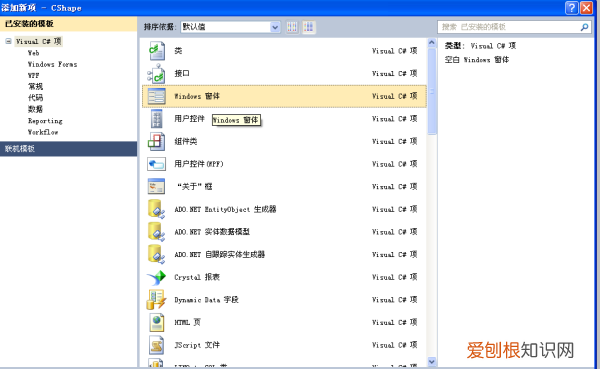Select the Workflow category
Screen dimensions: 600x369
pos(43,132)
